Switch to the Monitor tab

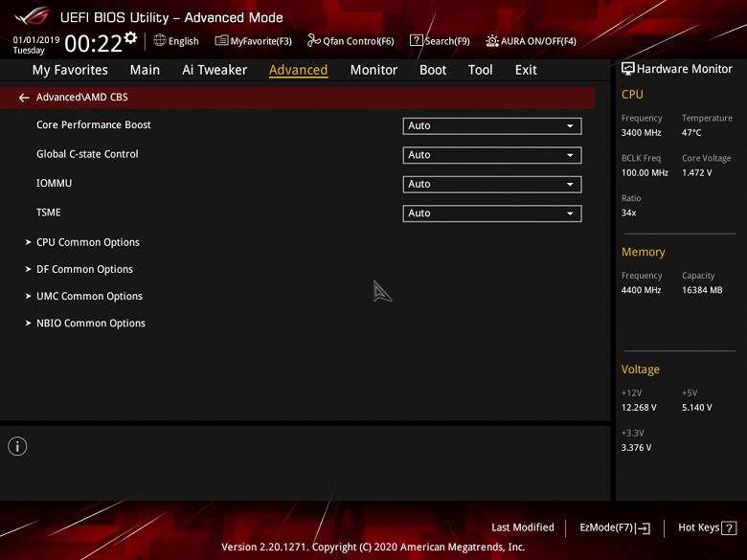click(373, 70)
